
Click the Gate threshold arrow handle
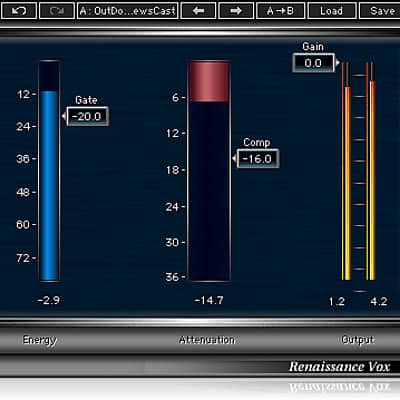(64, 116)
